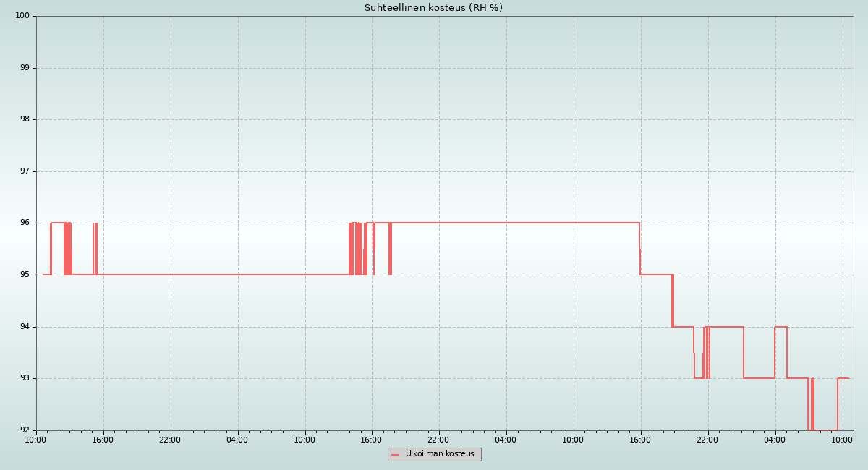The height and width of the screenshot is (470, 868).
Task: Click the rightmost 10:00 x-axis label
Action: (x=842, y=440)
